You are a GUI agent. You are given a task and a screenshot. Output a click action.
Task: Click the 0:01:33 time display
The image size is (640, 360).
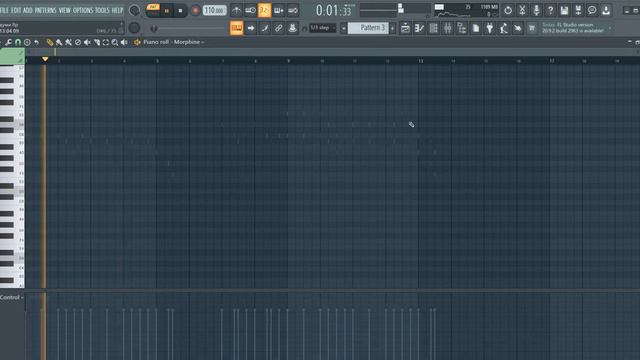click(x=333, y=11)
